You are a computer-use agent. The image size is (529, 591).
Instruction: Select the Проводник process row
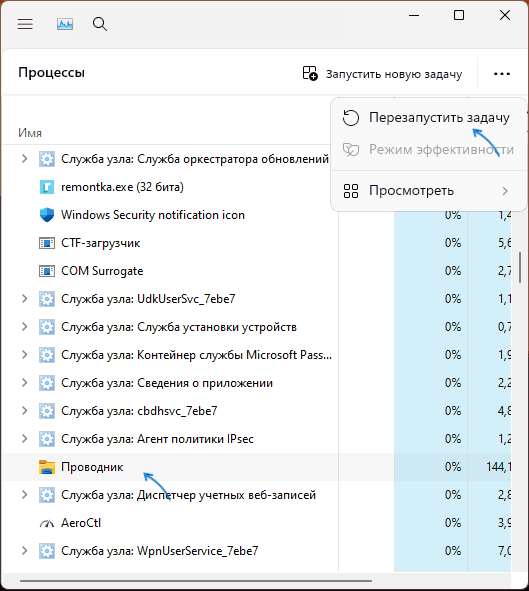[257, 467]
